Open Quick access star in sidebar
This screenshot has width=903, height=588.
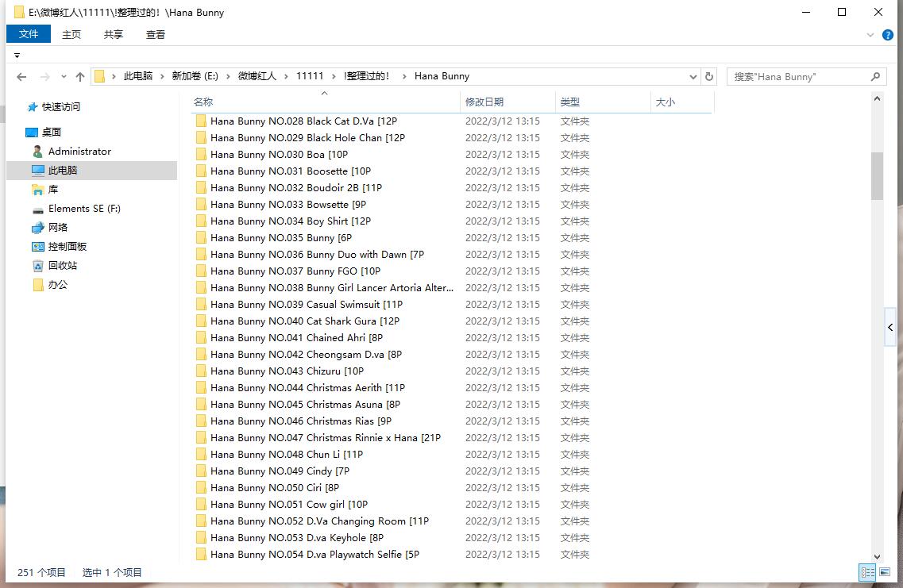pos(33,107)
